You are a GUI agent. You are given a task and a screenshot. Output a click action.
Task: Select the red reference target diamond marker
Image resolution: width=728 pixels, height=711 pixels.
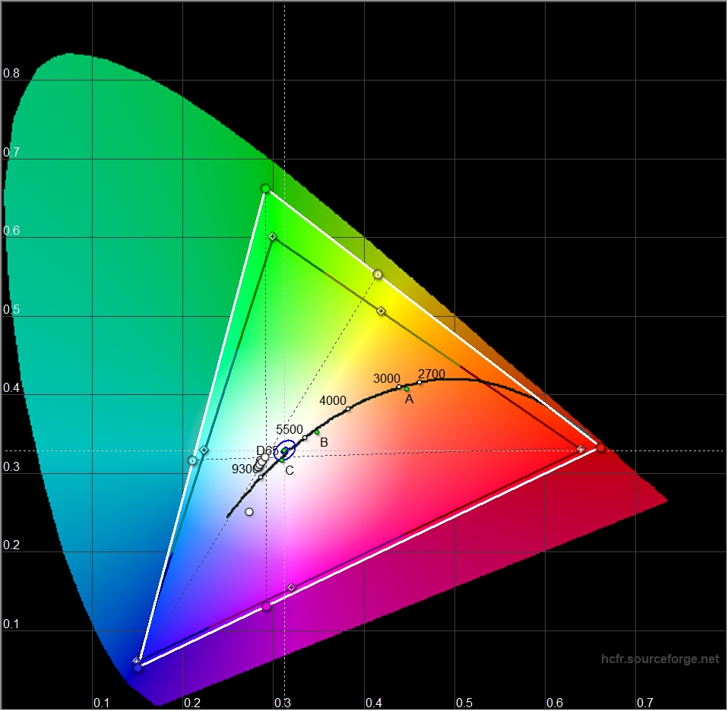click(581, 449)
